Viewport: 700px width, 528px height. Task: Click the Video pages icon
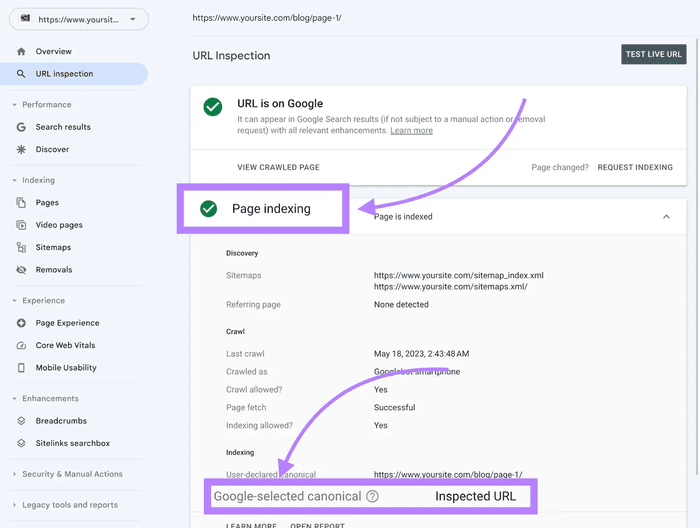coord(22,225)
